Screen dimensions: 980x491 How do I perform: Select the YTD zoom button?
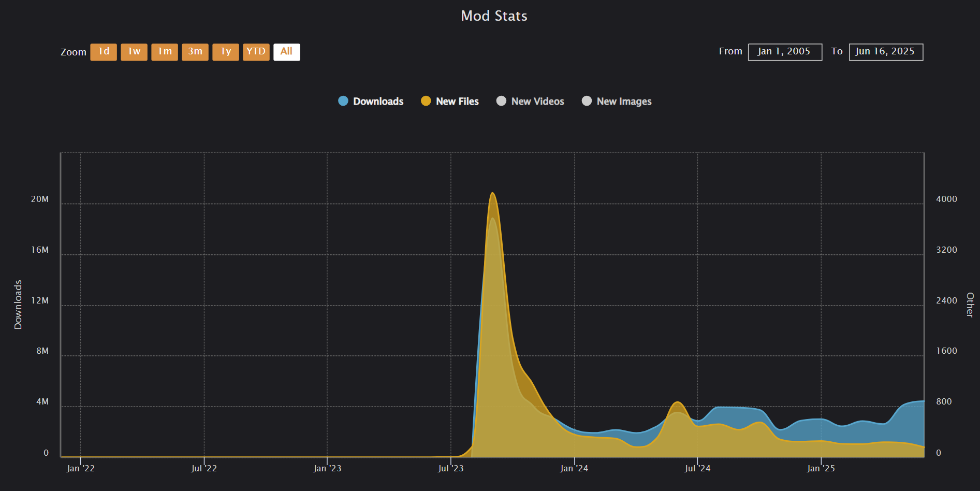click(x=256, y=52)
